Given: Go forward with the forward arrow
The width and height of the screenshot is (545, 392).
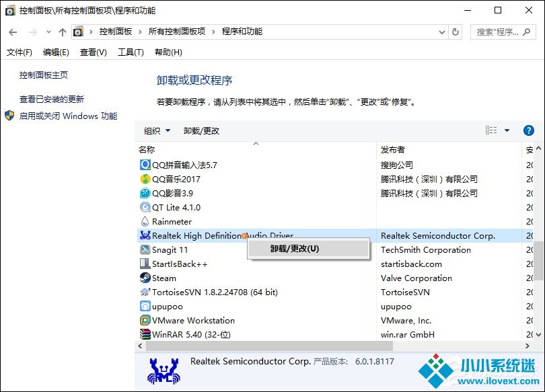Looking at the screenshot, I should coord(33,32).
